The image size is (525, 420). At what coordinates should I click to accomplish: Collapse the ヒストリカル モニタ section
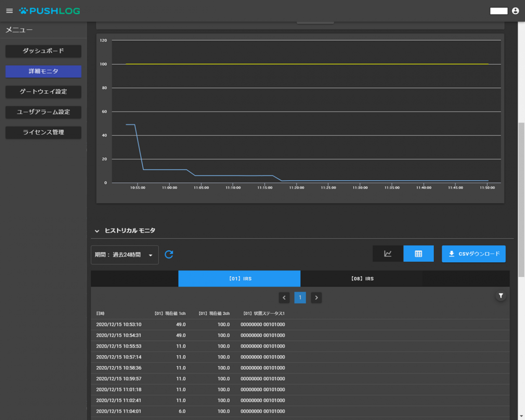[97, 231]
